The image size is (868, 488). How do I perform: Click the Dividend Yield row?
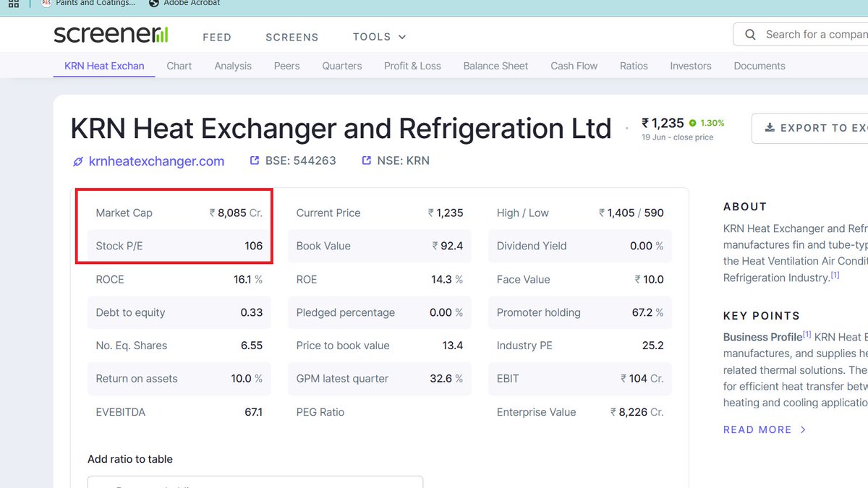pyautogui.click(x=580, y=246)
